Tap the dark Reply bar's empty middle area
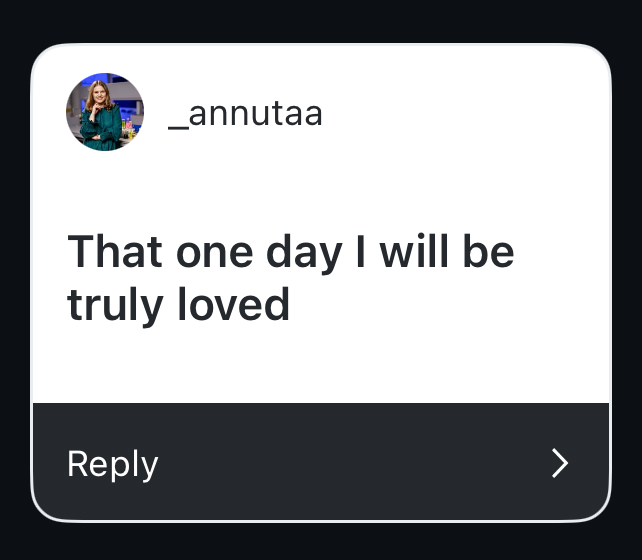Viewport: 642px width, 560px height. pyautogui.click(x=350, y=463)
